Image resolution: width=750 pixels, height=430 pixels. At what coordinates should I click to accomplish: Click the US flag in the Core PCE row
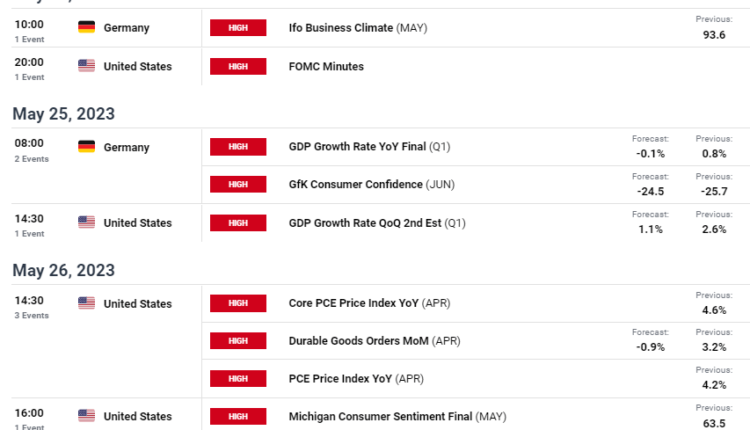(x=86, y=304)
